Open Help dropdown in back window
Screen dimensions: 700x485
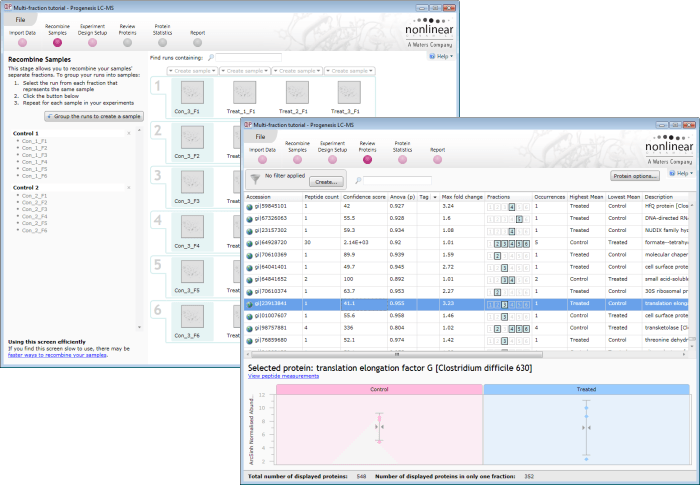tap(442, 56)
